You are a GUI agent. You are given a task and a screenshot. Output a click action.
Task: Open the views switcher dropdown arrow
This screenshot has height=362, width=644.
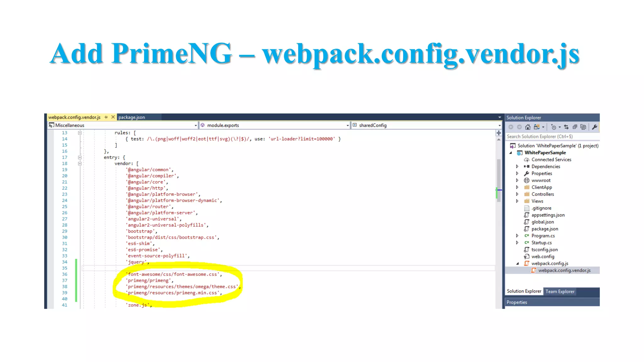[x=543, y=127]
